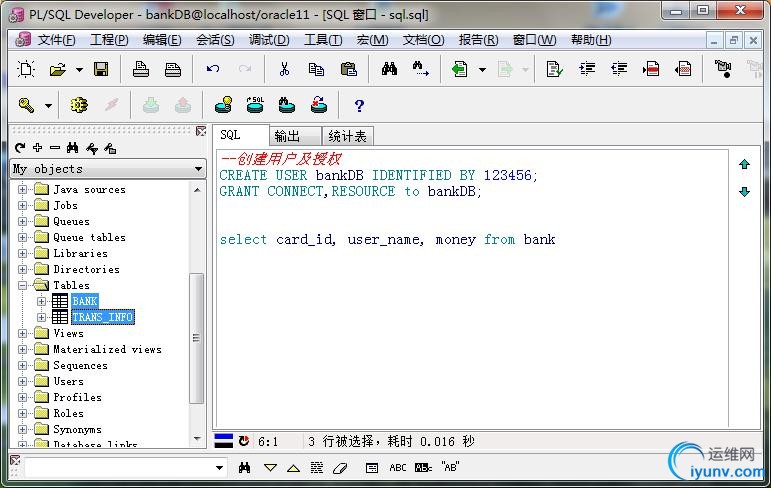Click the binoculars Find objects icon in the browser
The height and width of the screenshot is (488, 771).
click(72, 148)
